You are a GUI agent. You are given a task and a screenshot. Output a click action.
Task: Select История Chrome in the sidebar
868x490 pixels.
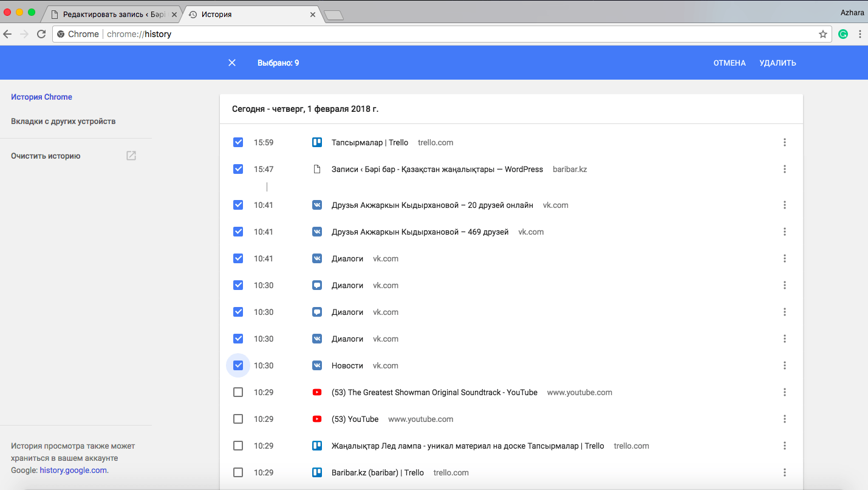pyautogui.click(x=41, y=97)
